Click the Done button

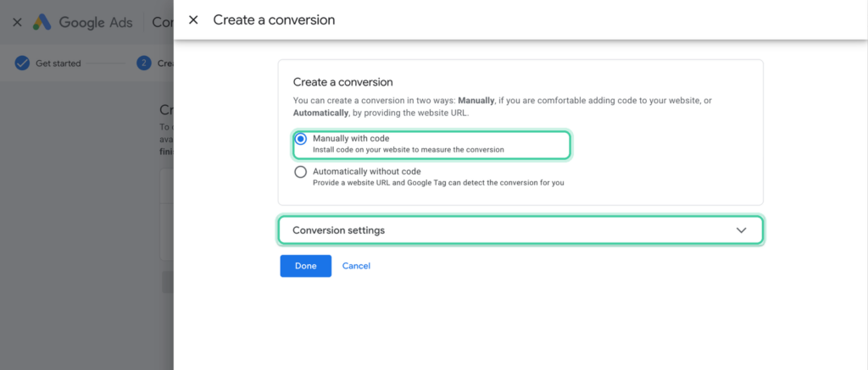pos(305,266)
